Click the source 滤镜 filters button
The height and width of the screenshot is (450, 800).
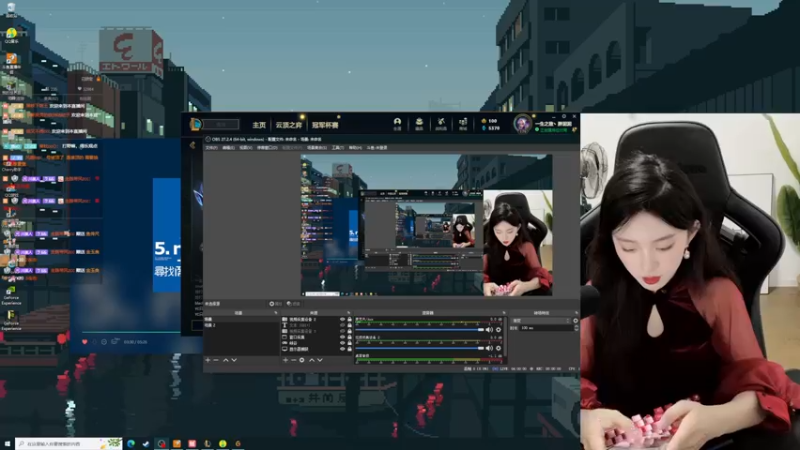click(x=294, y=304)
